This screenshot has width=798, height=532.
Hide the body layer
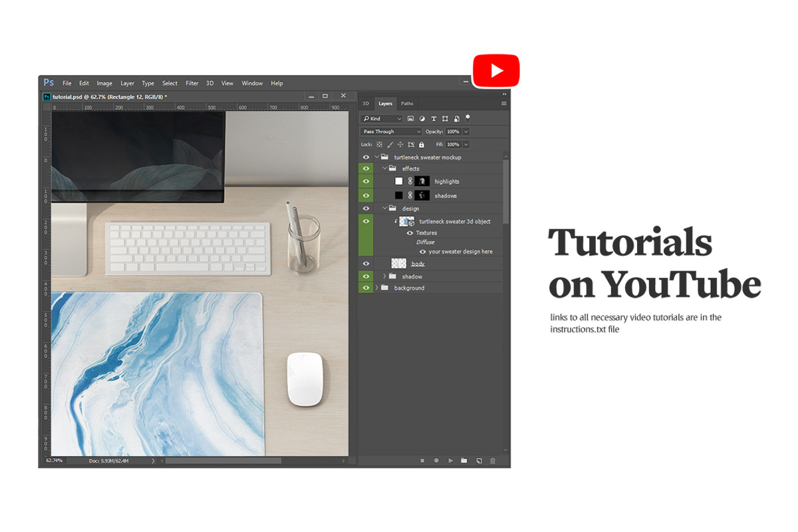(366, 264)
